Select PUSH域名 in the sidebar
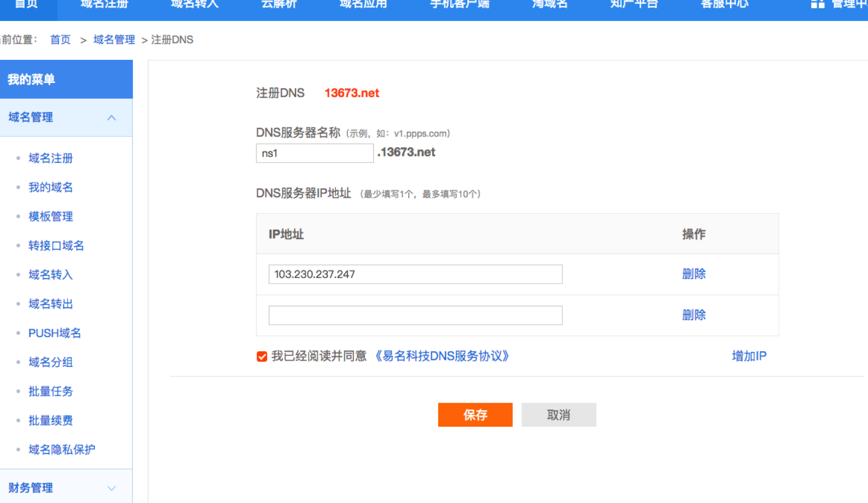 (x=55, y=333)
